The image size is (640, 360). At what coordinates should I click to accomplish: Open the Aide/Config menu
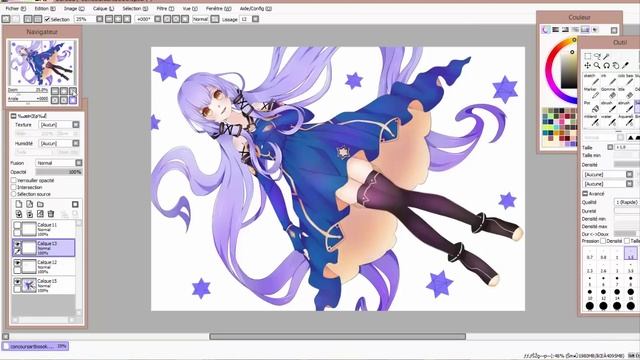click(x=256, y=8)
